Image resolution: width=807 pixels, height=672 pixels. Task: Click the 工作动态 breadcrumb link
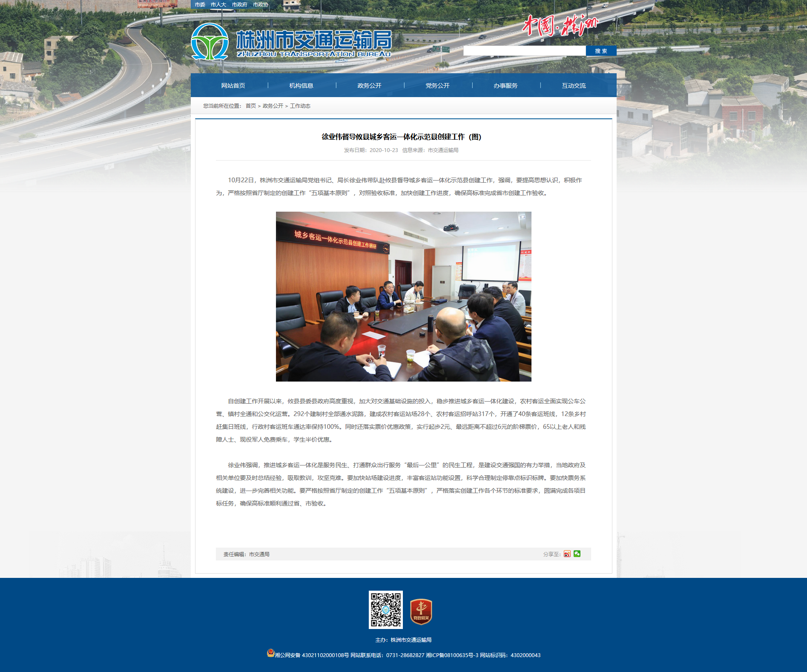tap(300, 106)
